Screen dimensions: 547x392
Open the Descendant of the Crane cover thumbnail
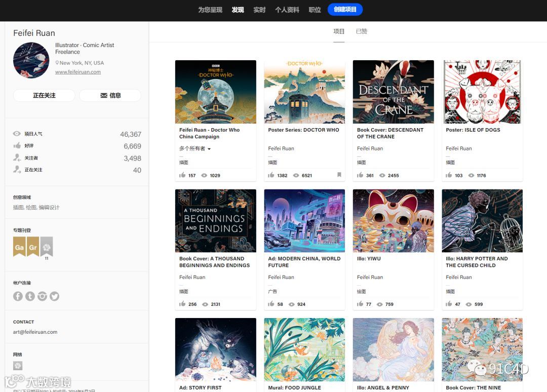pyautogui.click(x=393, y=92)
